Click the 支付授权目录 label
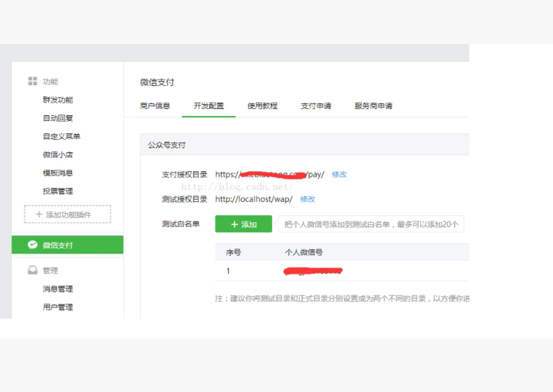Viewport: 553px width, 392px height. [x=185, y=175]
